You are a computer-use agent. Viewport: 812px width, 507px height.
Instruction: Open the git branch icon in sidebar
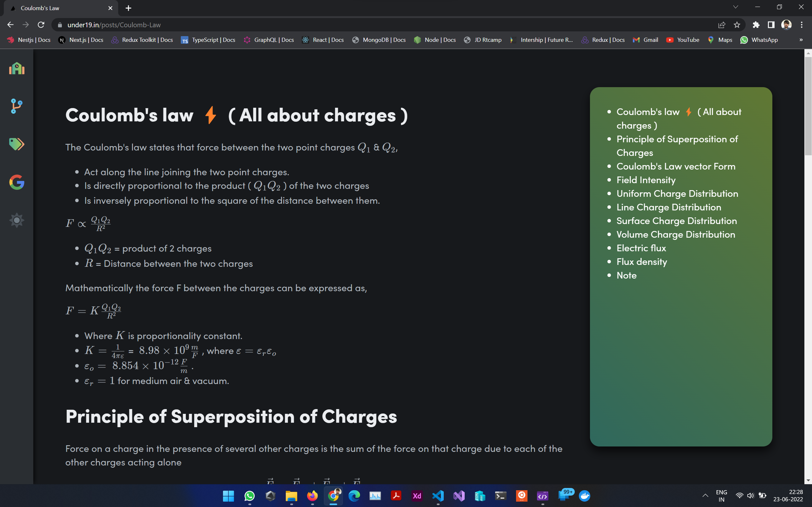16,106
